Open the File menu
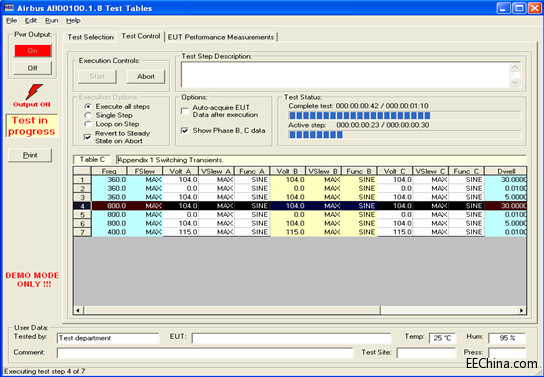544x377 pixels. (11, 20)
